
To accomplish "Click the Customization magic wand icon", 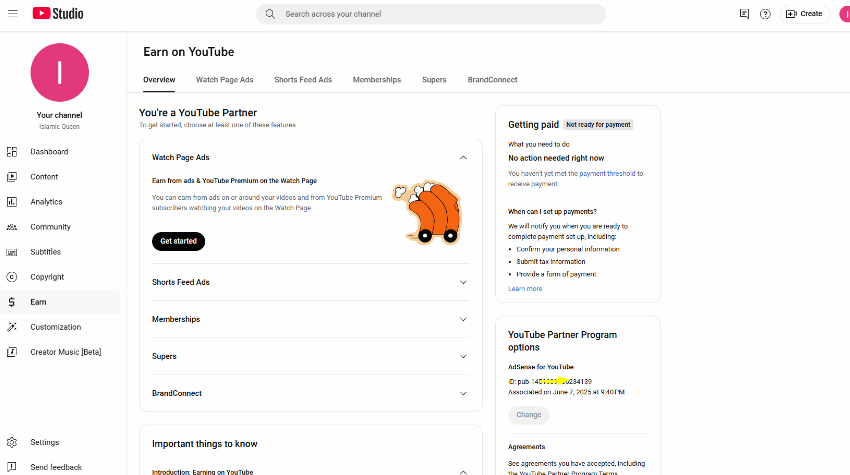I will tap(12, 327).
